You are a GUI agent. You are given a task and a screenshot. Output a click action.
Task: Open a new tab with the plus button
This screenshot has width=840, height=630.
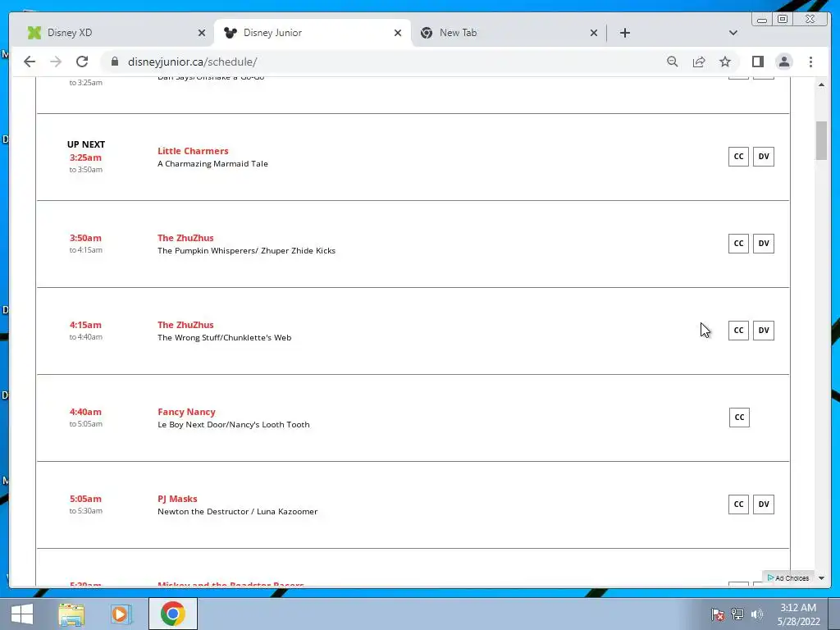tap(624, 33)
